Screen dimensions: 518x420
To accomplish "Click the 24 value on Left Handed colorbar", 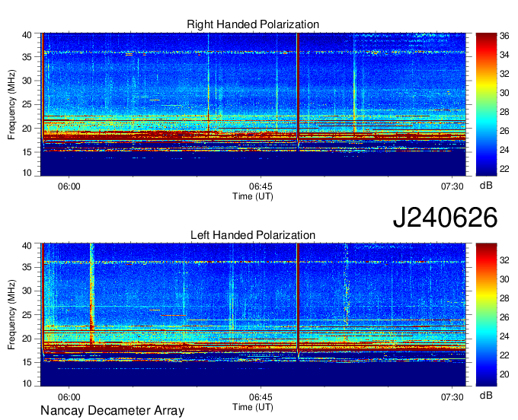I will pyautogui.click(x=504, y=336).
